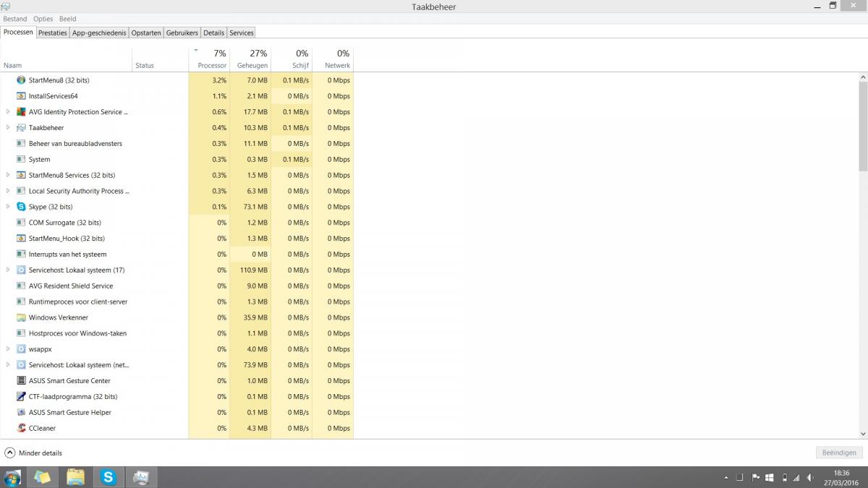Expand Servicehost: Lokaal systeem (17) row

pos(8,270)
